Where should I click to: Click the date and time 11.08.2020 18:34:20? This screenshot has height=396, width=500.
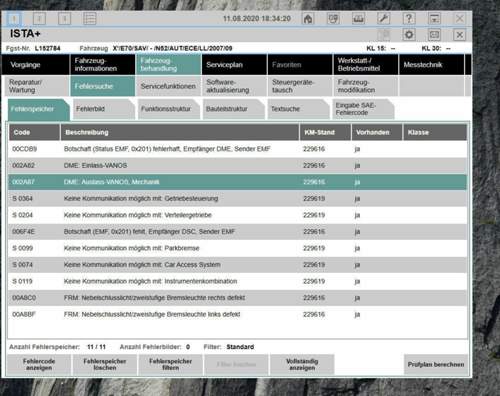coord(257,18)
